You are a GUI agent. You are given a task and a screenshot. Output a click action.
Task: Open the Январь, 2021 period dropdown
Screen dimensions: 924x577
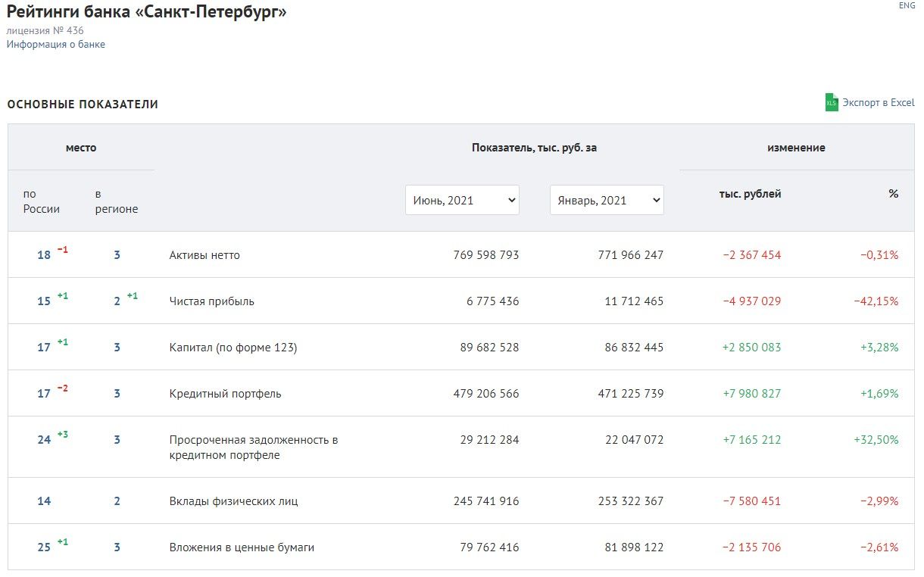pos(607,200)
